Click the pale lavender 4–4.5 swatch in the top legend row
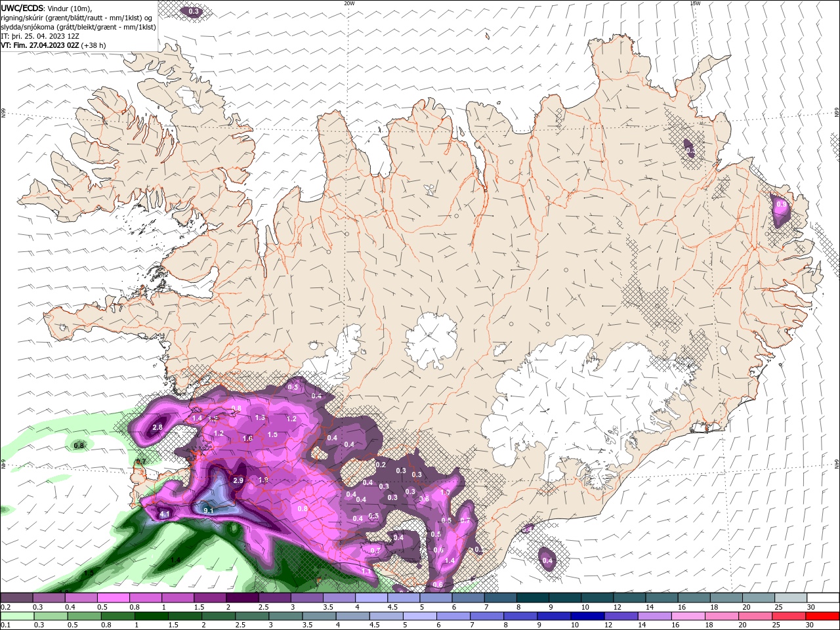 [371, 598]
